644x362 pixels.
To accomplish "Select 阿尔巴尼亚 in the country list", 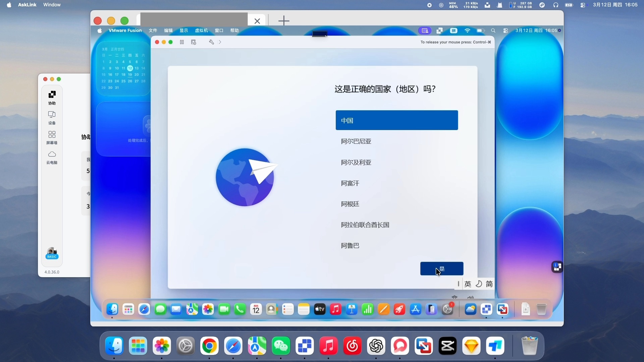I will (397, 141).
